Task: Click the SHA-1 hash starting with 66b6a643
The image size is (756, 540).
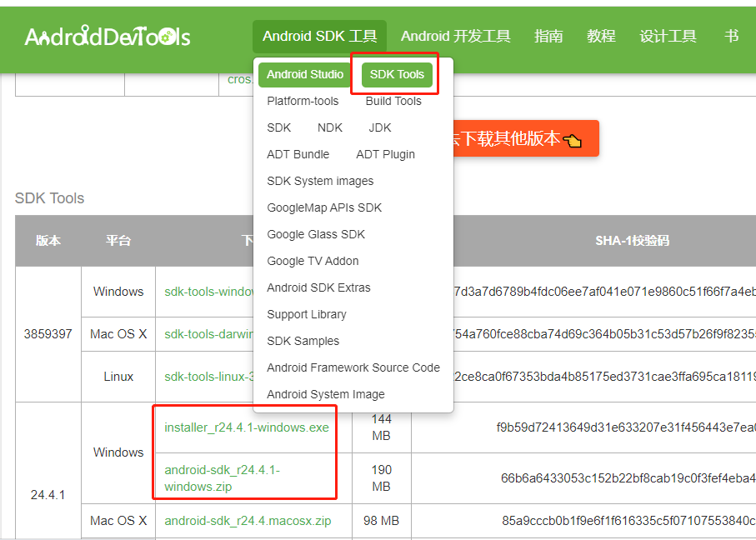Action: (x=628, y=478)
